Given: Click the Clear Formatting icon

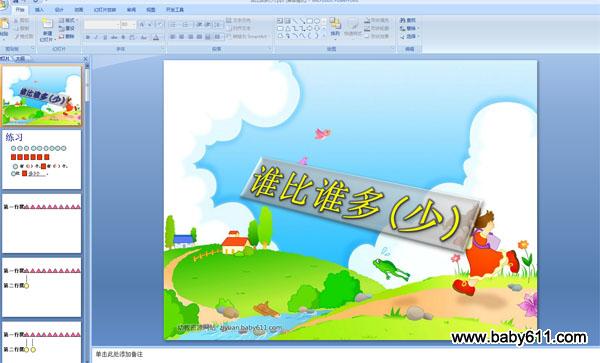Looking at the screenshot, I should tap(160, 24).
